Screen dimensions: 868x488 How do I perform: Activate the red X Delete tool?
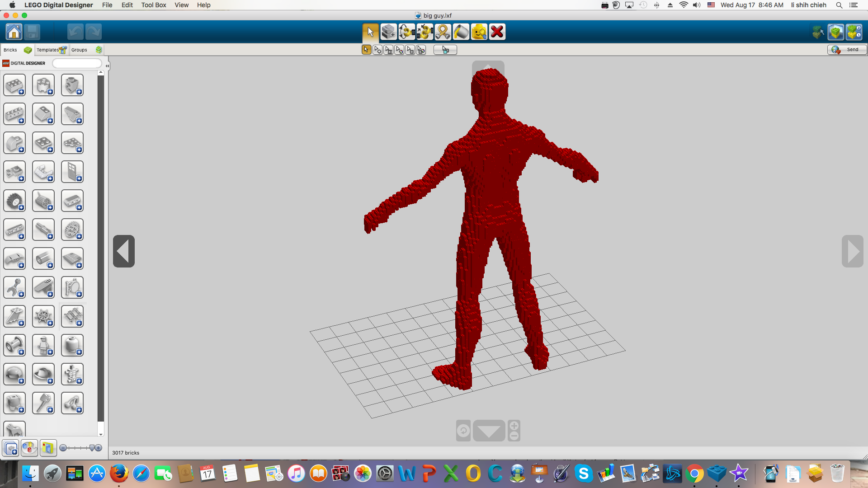pyautogui.click(x=497, y=32)
